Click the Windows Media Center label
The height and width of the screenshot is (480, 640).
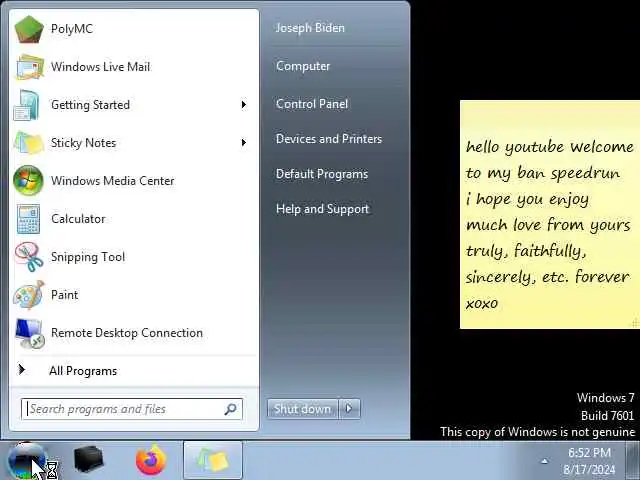tap(113, 180)
